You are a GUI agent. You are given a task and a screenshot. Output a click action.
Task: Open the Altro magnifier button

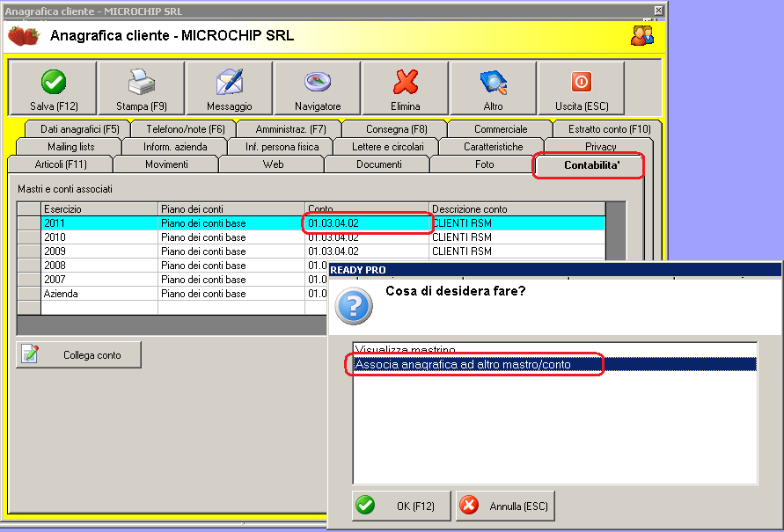coord(494,89)
